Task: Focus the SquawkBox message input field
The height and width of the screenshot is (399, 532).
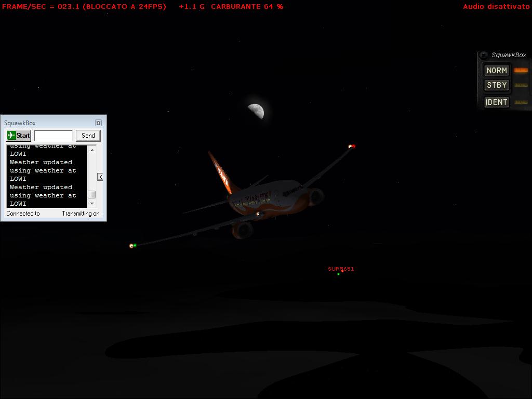Action: pos(54,136)
